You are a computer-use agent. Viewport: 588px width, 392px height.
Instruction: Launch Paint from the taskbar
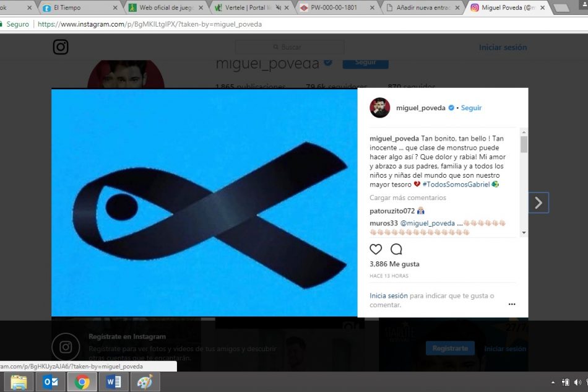[x=145, y=381]
